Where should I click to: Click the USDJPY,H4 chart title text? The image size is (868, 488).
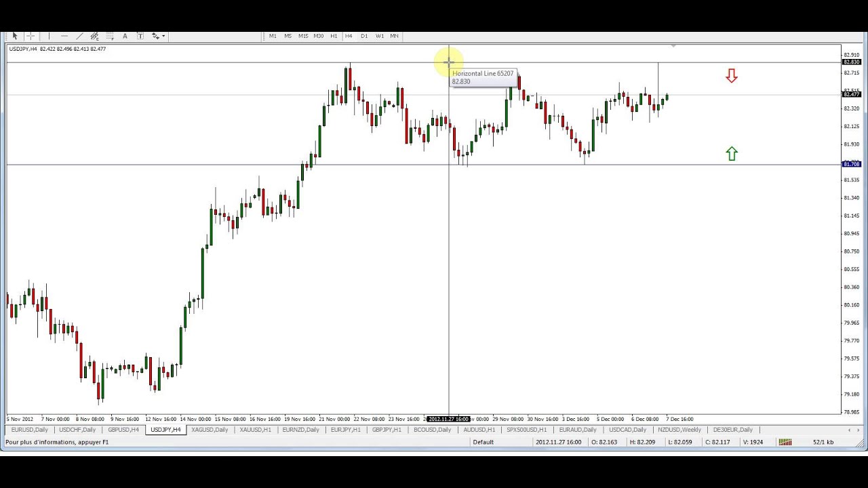(x=22, y=49)
